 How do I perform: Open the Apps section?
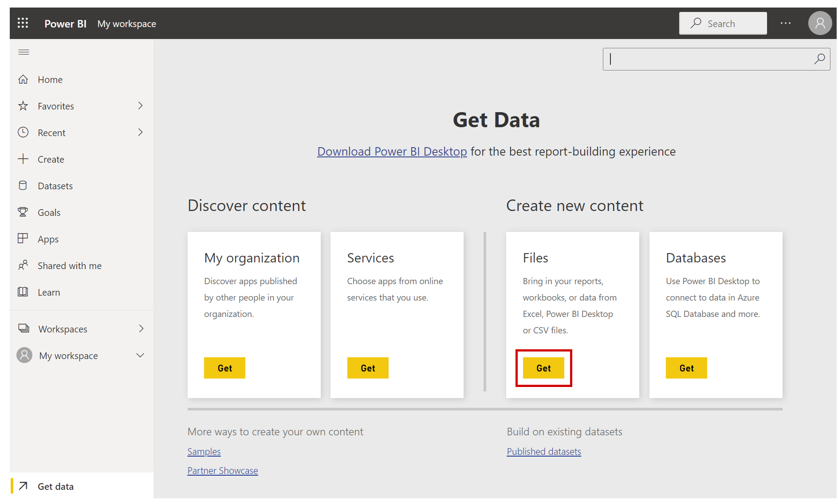[x=47, y=238]
